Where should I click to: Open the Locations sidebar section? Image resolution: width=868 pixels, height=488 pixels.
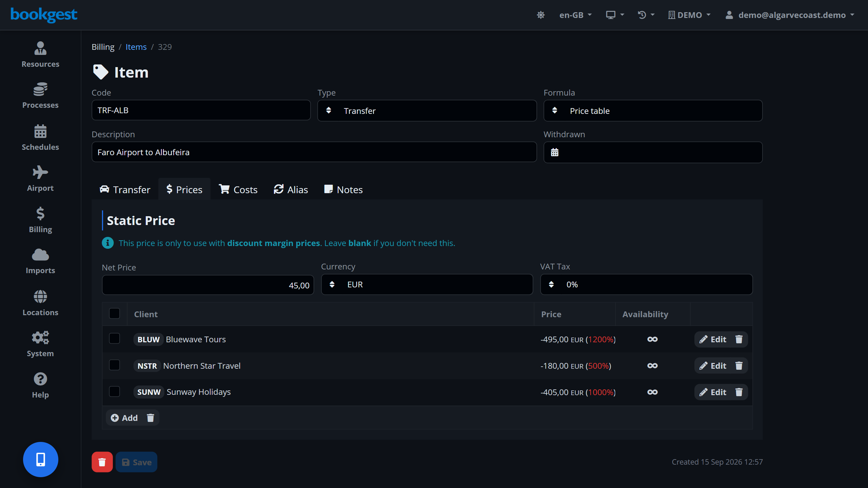click(40, 303)
